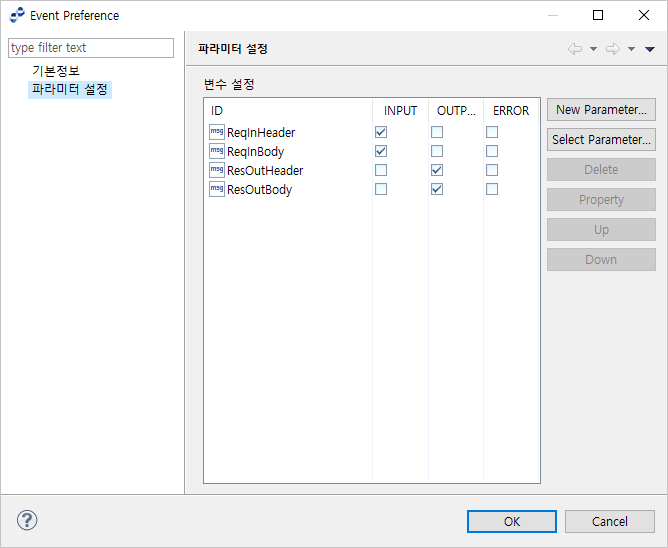Click the disabled Delete button
Image resolution: width=668 pixels, height=548 pixels.
coord(601,170)
